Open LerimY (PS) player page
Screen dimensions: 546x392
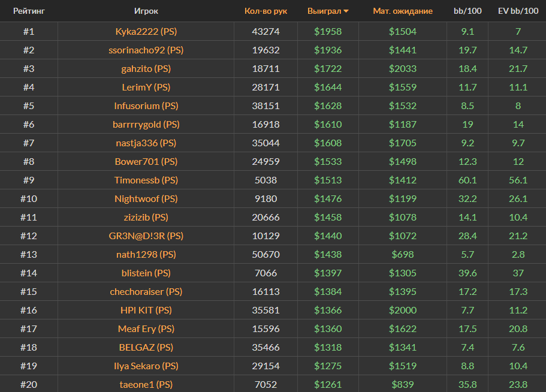click(x=146, y=87)
